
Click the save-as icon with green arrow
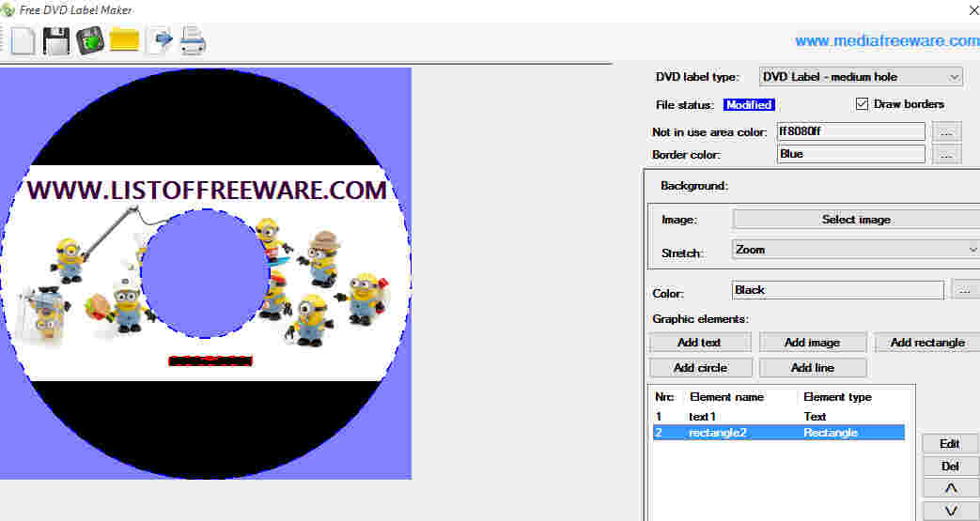[90, 41]
